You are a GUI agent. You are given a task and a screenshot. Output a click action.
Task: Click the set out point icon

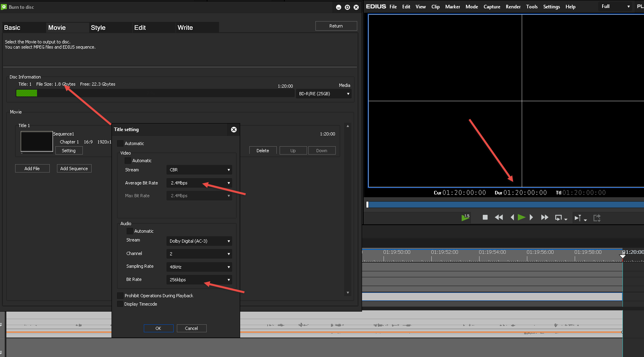pos(577,218)
